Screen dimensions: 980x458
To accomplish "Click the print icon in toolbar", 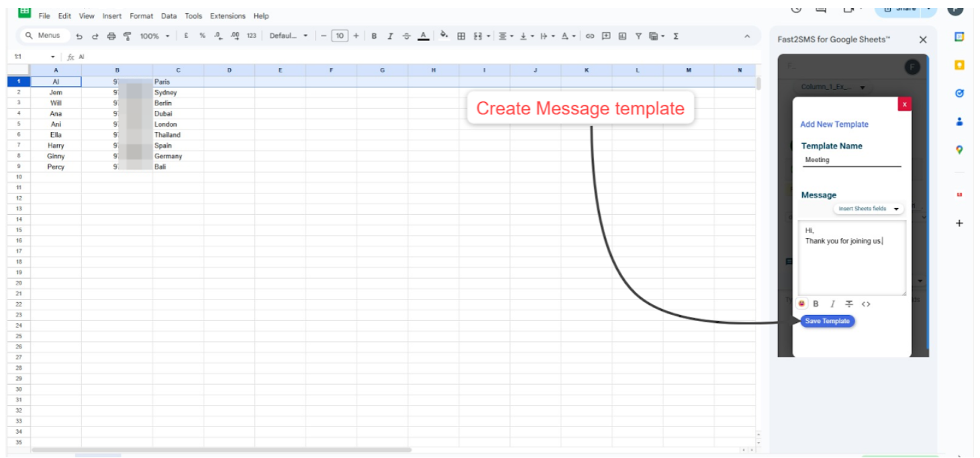I will click(x=111, y=36).
